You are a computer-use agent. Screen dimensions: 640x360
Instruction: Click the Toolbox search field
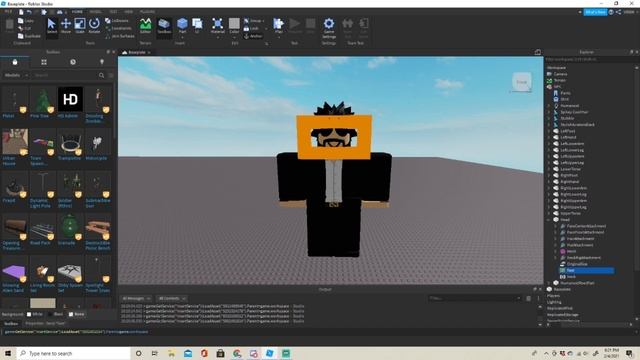click(65, 75)
